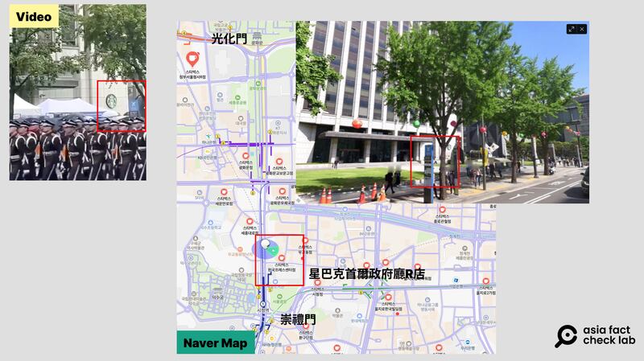The image size is (644, 361).
Task: Select the KT 광화문지사 building marker
Action: (278, 123)
